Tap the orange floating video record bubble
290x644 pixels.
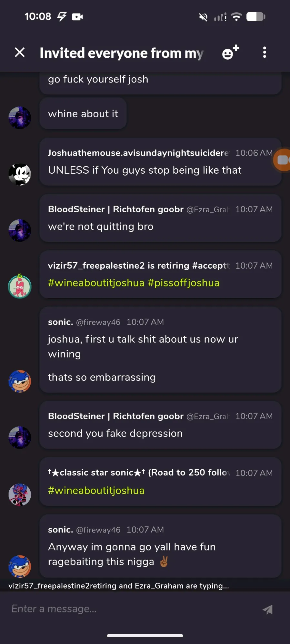point(282,159)
